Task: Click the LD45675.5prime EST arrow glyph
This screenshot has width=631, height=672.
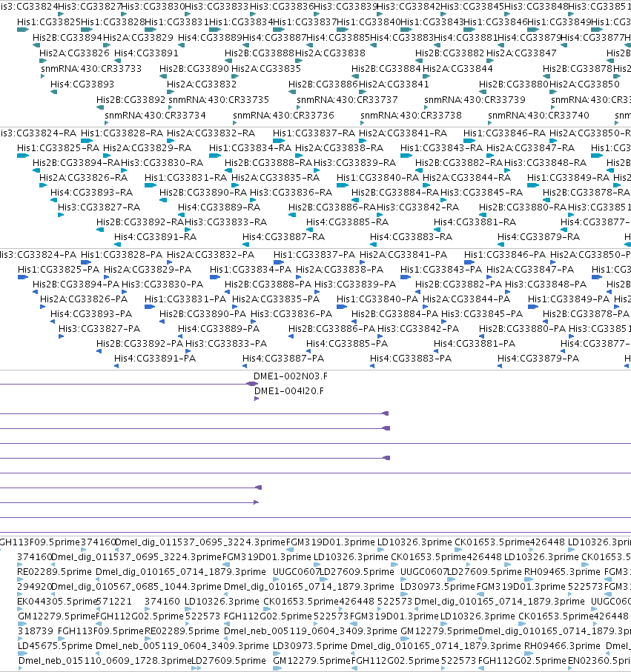Action: click(22, 653)
